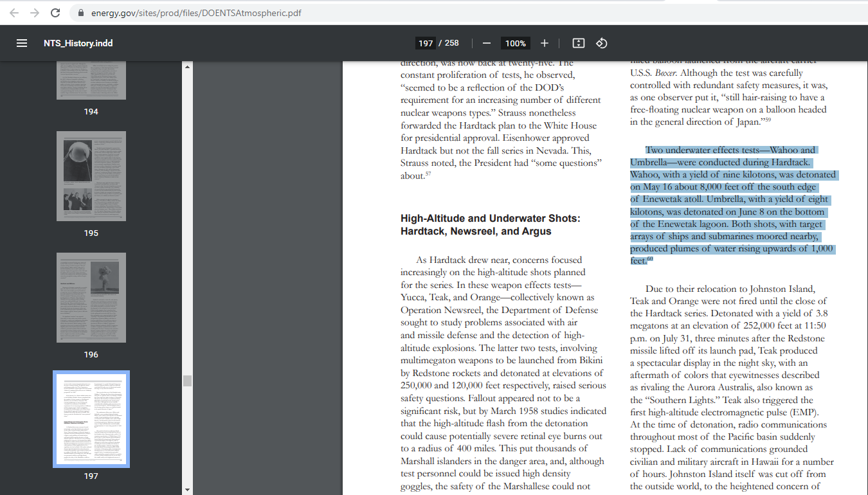
Task: Open the page 194 thumbnail
Action: click(91, 80)
